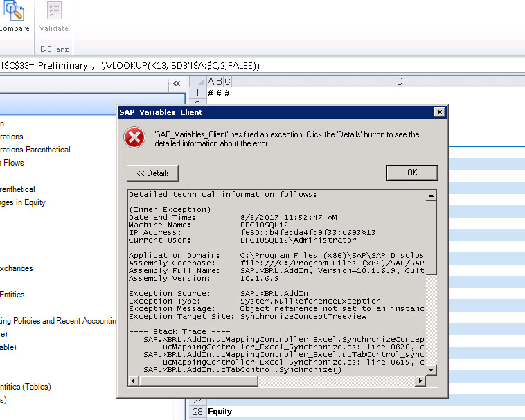This screenshot has width=525, height=420.
Task: Click the Equity cell in row 28
Action: [x=220, y=412]
